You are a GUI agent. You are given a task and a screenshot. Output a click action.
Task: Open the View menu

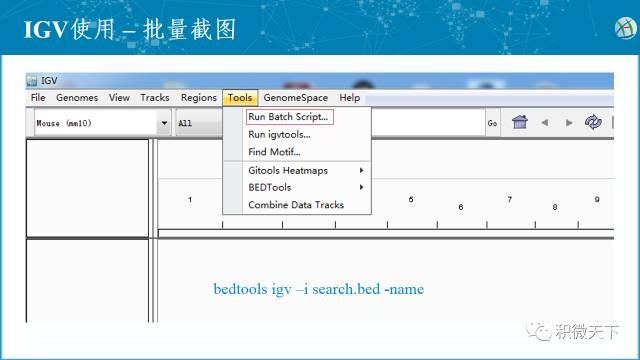119,98
